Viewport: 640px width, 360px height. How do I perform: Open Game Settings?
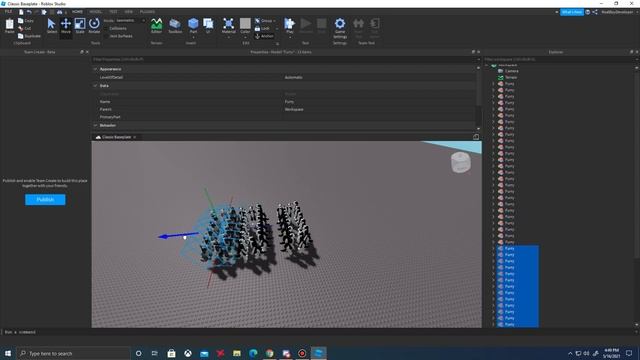coord(340,28)
